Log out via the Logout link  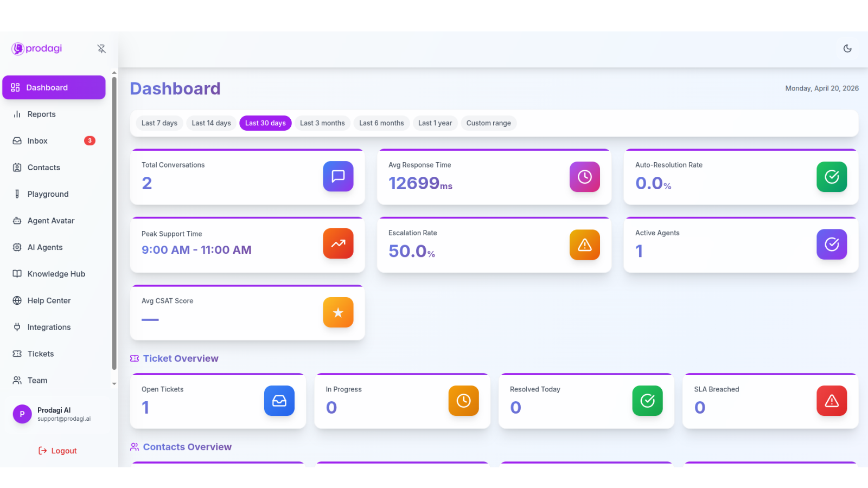click(x=58, y=451)
